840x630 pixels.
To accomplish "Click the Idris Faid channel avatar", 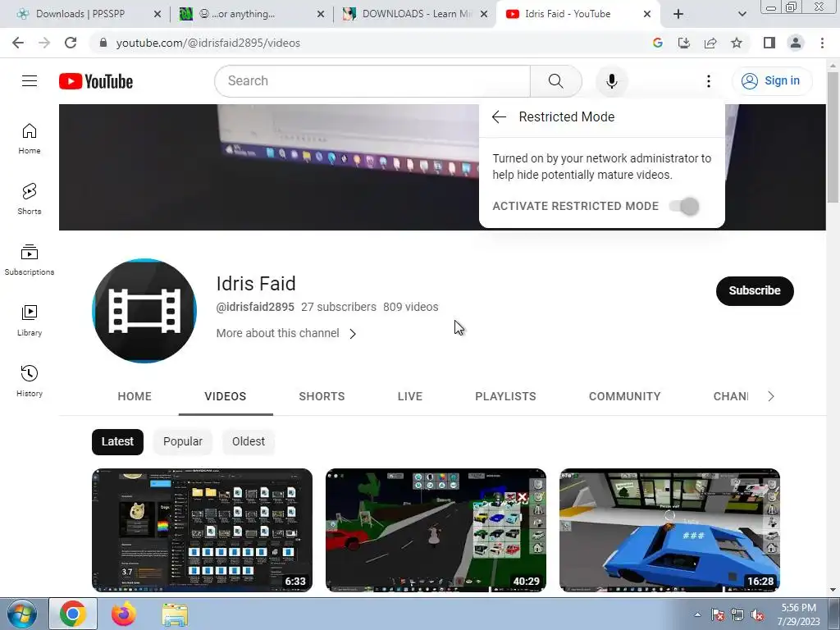I will click(144, 311).
